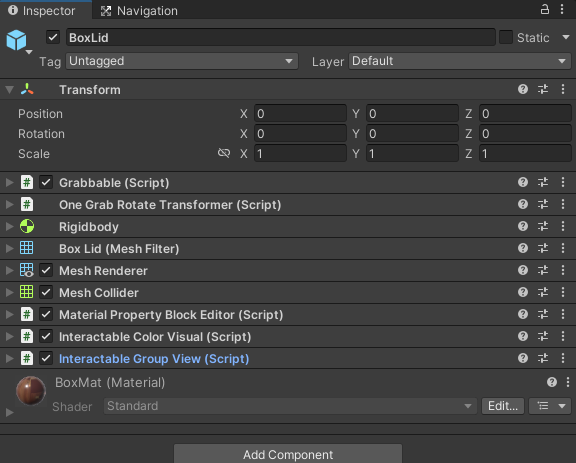Click the Add Component button

[288, 454]
